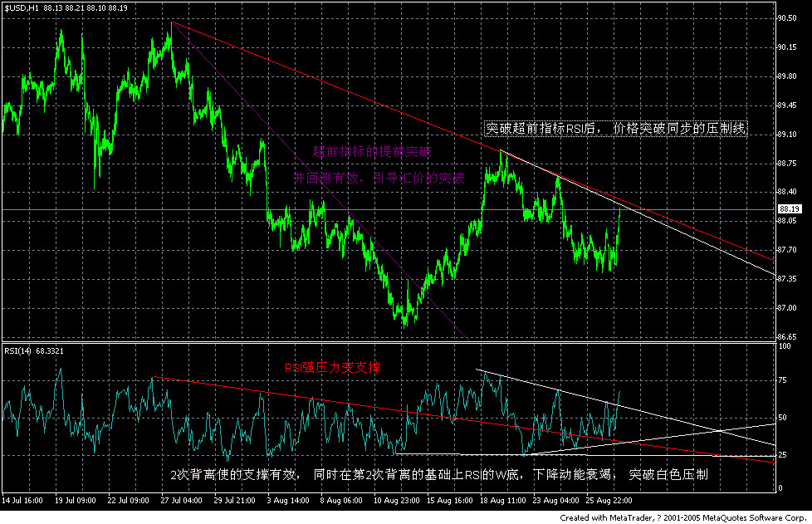Click the 19 Jul 09:00 time label
Image resolution: width=812 pixels, height=524 pixels.
click(x=76, y=501)
